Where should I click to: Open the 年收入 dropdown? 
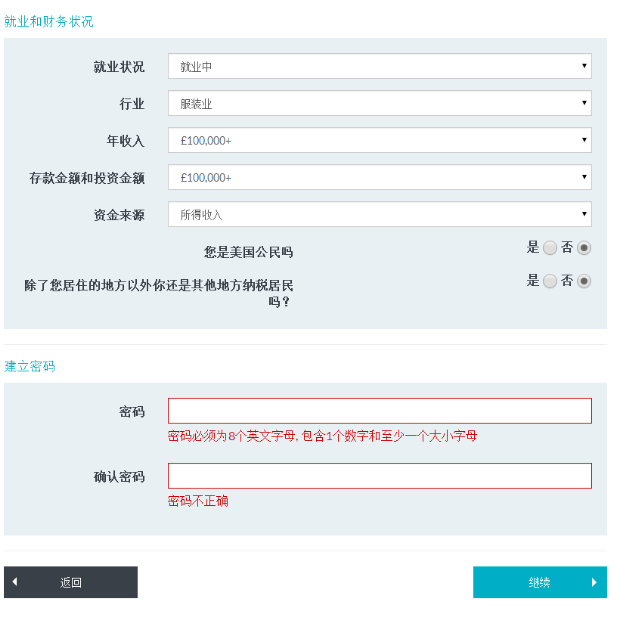(379, 141)
